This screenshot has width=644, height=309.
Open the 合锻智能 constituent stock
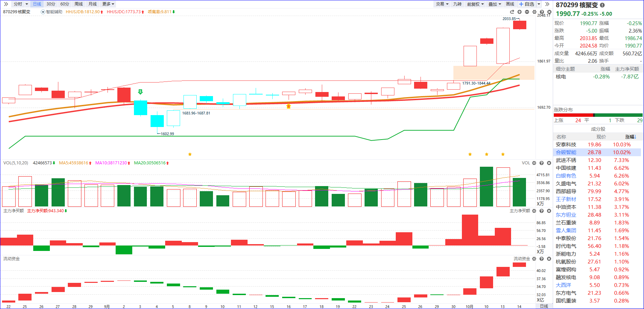pos(566,152)
